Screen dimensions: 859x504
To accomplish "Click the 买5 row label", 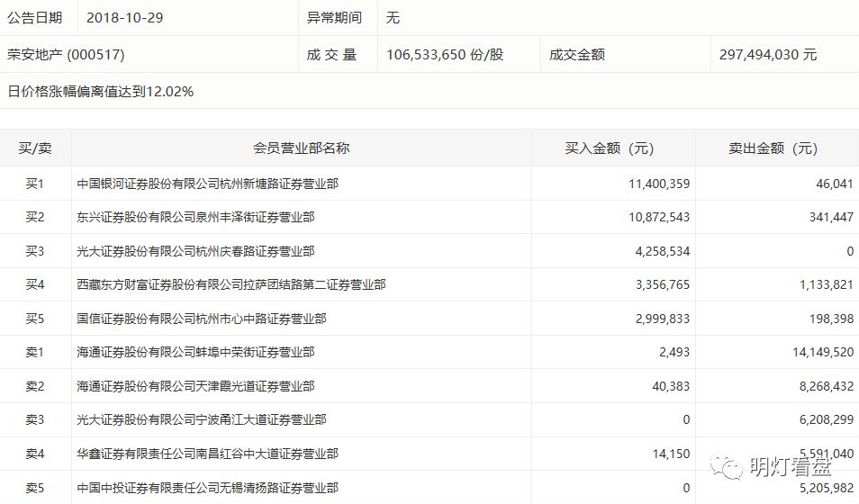I will click(x=34, y=319).
